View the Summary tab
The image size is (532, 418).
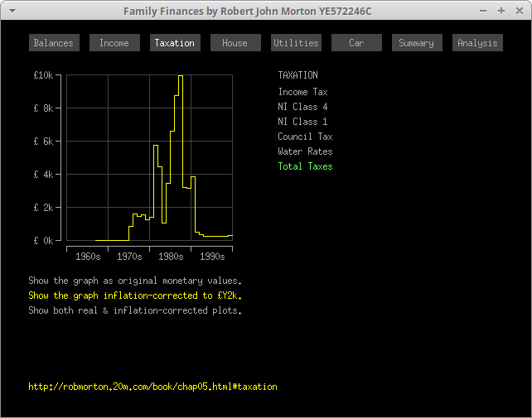click(417, 43)
